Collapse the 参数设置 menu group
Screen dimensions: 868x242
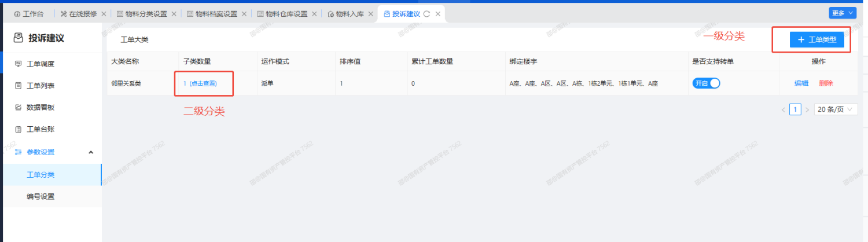(x=91, y=152)
